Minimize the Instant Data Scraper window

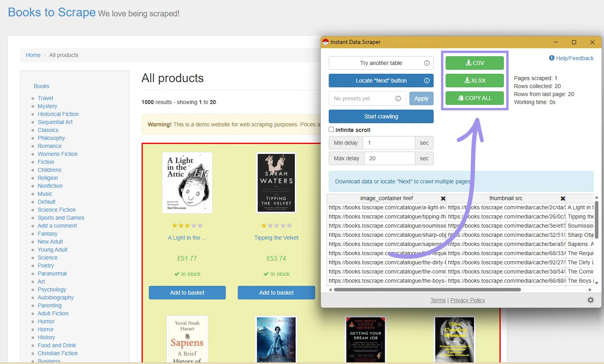tap(556, 42)
